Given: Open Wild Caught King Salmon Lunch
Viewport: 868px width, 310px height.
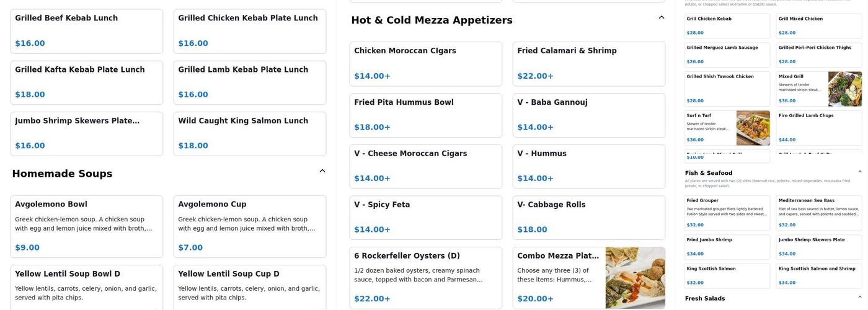Looking at the screenshot, I should (249, 133).
